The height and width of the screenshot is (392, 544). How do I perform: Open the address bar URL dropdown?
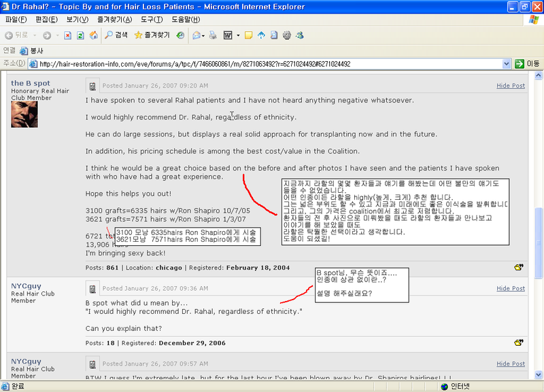click(x=506, y=64)
